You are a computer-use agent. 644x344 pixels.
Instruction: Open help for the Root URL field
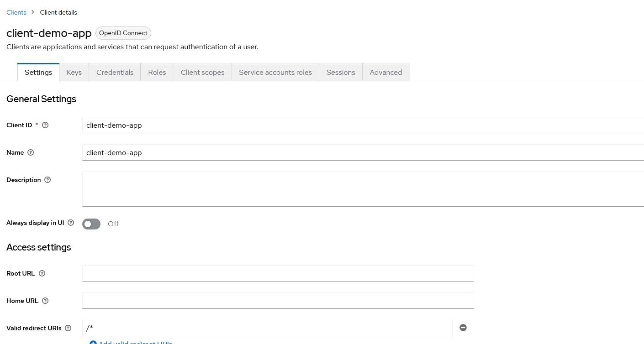pyautogui.click(x=42, y=273)
